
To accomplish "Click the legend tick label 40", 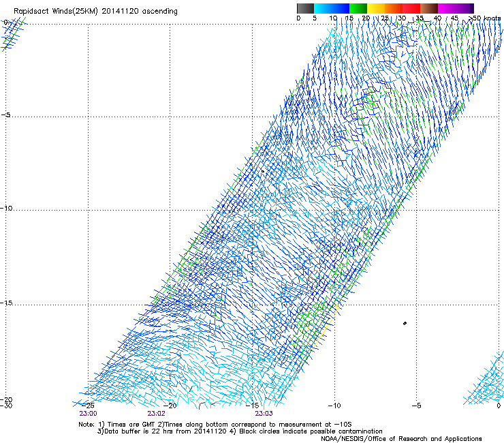I will [x=437, y=18].
